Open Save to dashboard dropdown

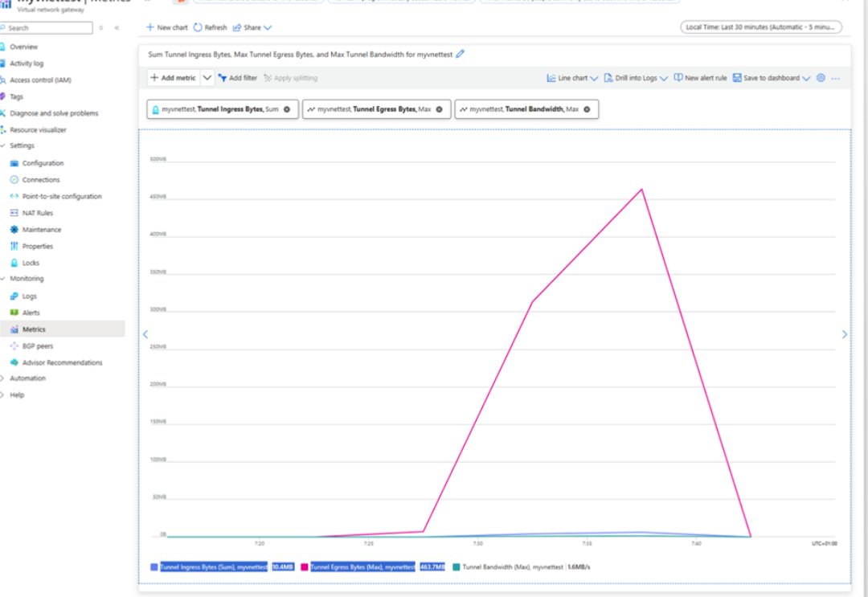pyautogui.click(x=771, y=78)
